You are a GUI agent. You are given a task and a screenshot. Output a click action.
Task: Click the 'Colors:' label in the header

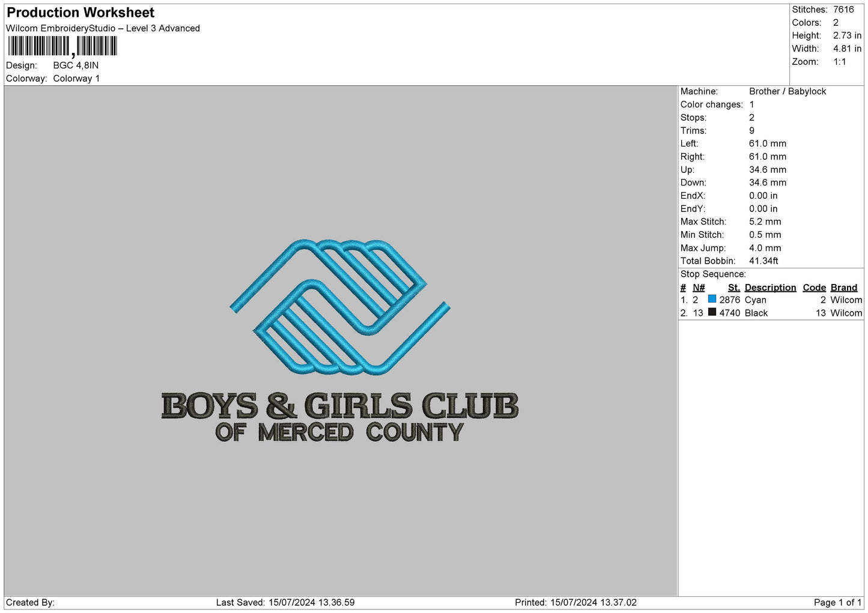pyautogui.click(x=806, y=23)
